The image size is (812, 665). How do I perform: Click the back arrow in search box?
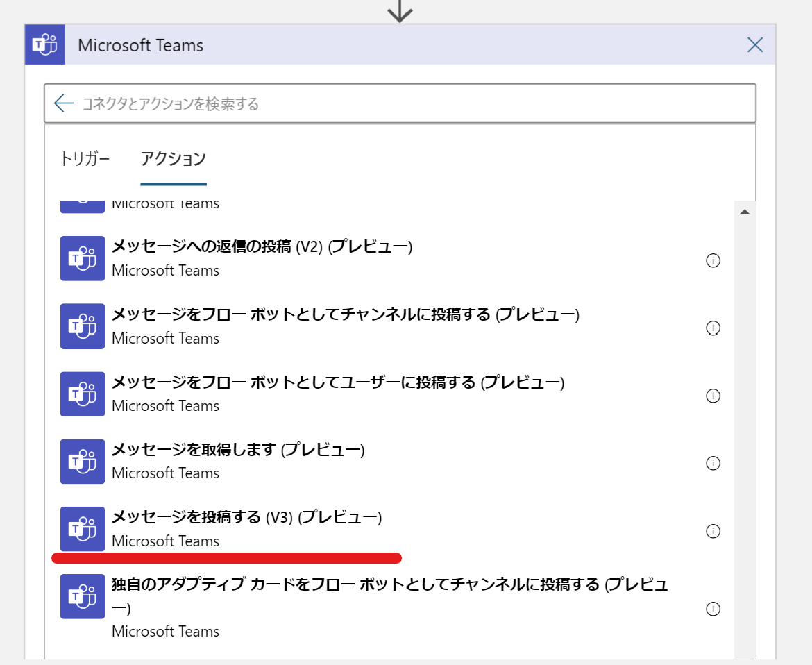pos(64,103)
